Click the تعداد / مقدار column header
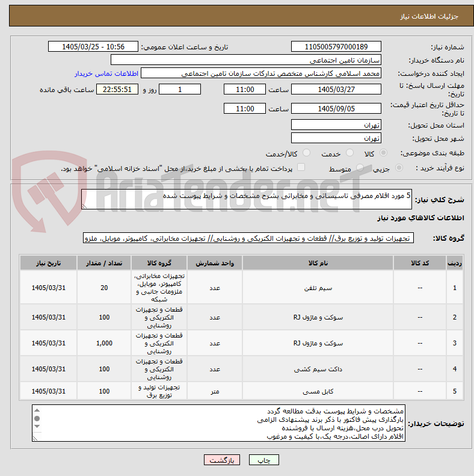Screen dimensions: 474x476 pos(104,263)
